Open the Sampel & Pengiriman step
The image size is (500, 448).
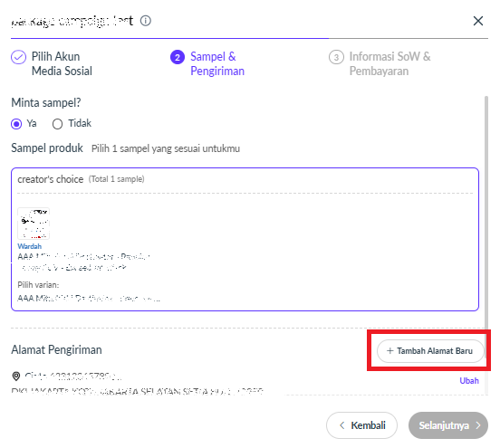[207, 63]
